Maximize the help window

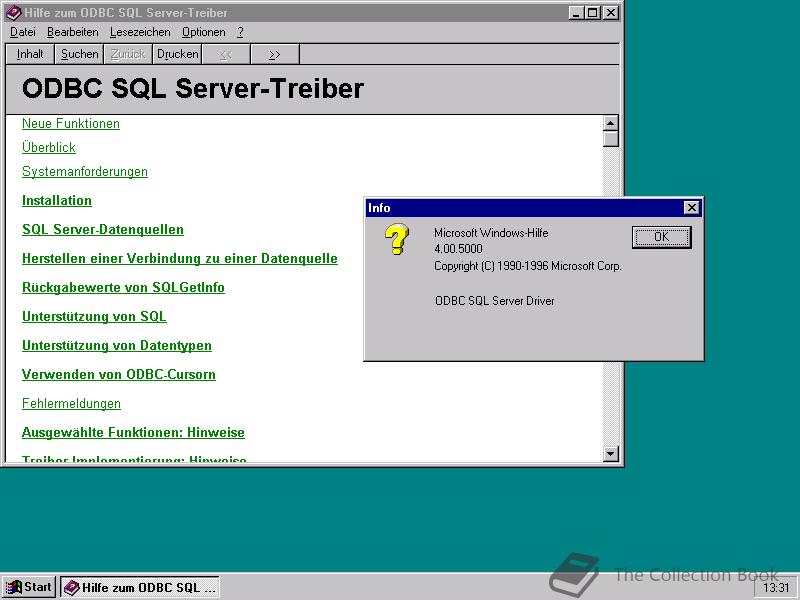coord(592,13)
